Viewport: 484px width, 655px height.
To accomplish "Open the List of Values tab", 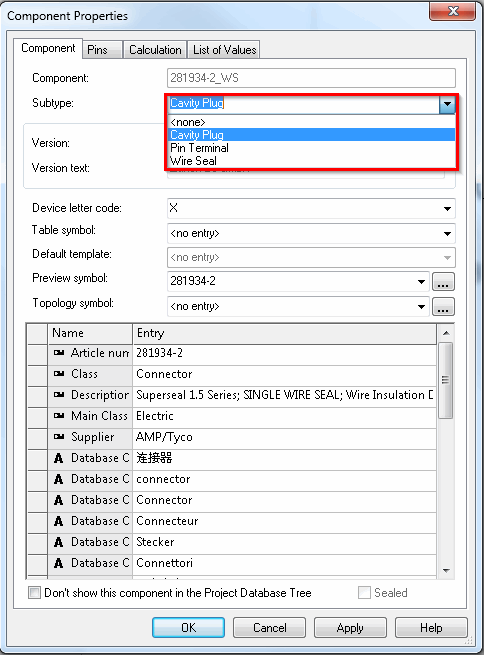I will [224, 50].
